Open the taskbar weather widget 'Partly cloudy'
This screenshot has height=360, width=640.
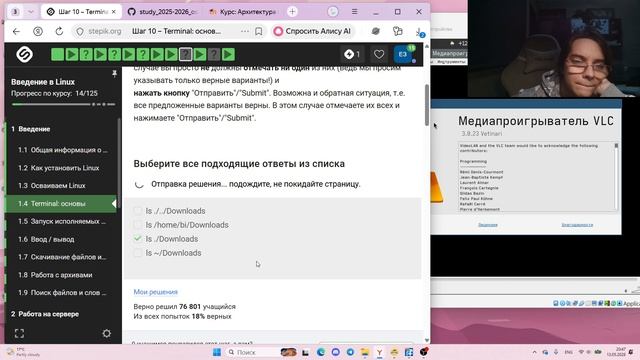(x=24, y=352)
